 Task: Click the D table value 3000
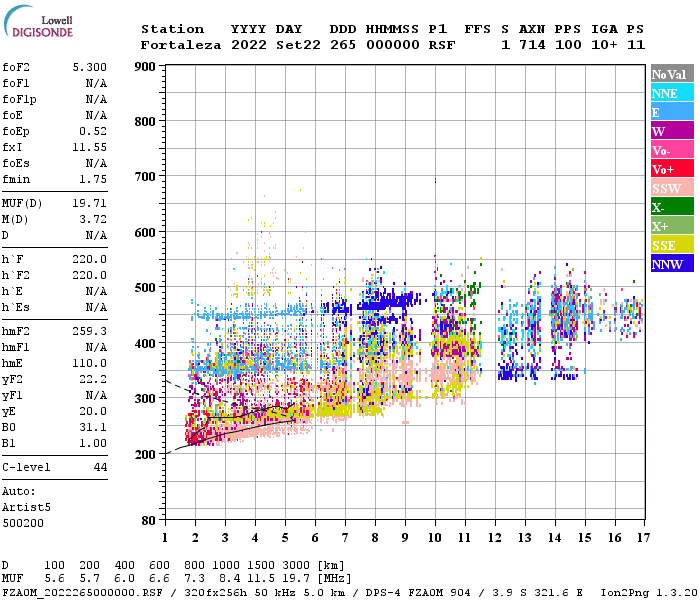[x=296, y=566]
